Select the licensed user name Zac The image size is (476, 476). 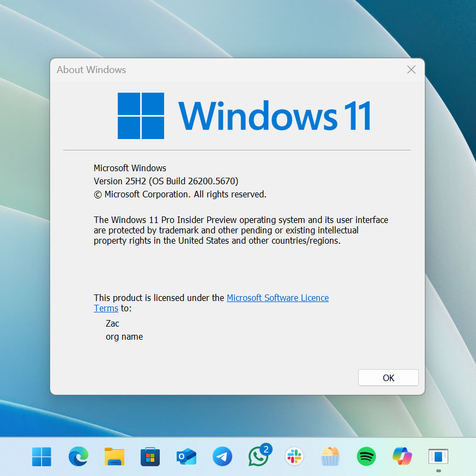pyautogui.click(x=112, y=323)
